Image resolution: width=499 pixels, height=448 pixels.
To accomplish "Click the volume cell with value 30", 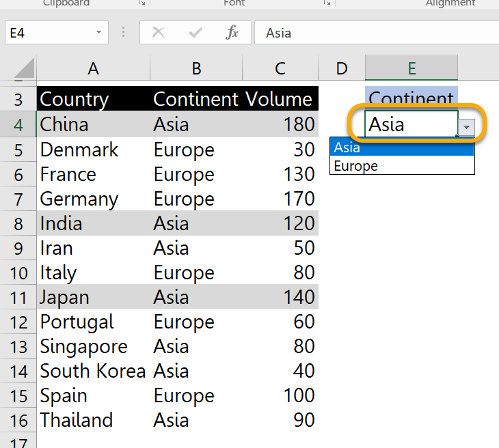I will pos(280,150).
